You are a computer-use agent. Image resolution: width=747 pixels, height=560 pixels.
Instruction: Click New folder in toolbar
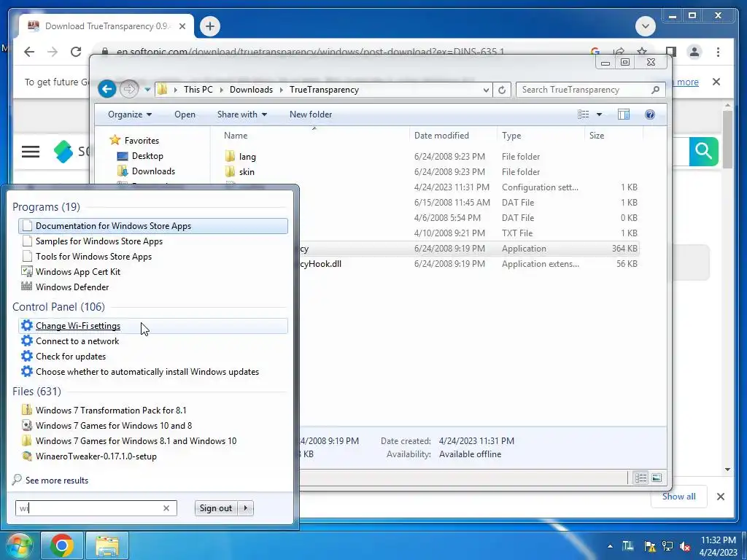(x=311, y=114)
